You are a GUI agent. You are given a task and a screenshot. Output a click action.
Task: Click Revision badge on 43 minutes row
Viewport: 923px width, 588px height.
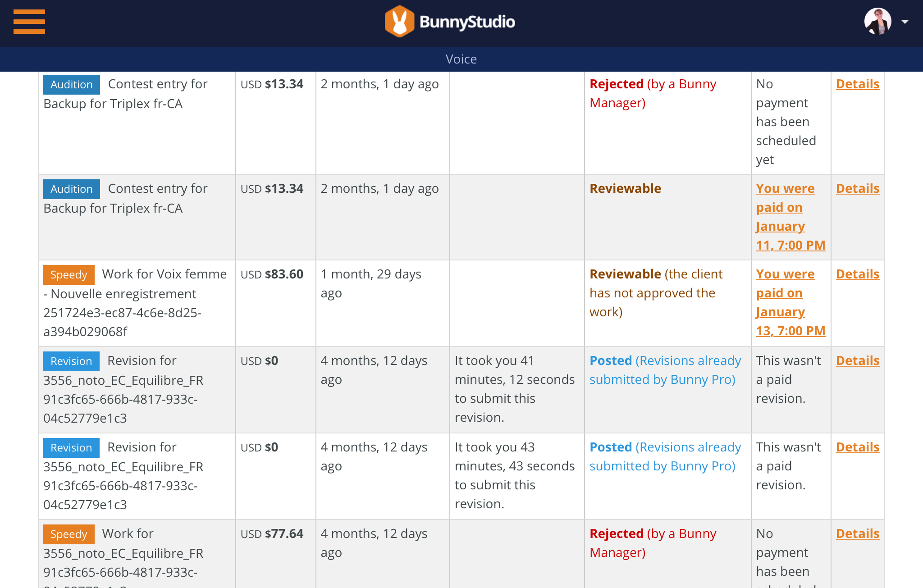(x=71, y=448)
